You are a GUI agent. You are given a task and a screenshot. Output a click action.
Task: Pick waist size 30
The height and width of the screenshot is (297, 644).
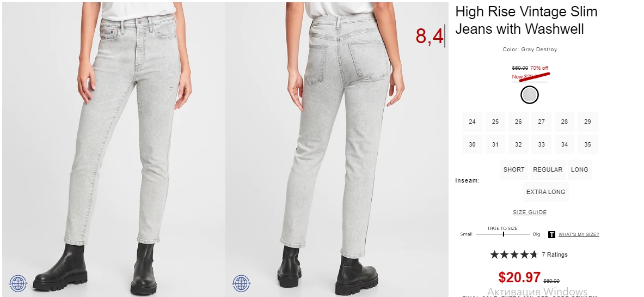(473, 144)
